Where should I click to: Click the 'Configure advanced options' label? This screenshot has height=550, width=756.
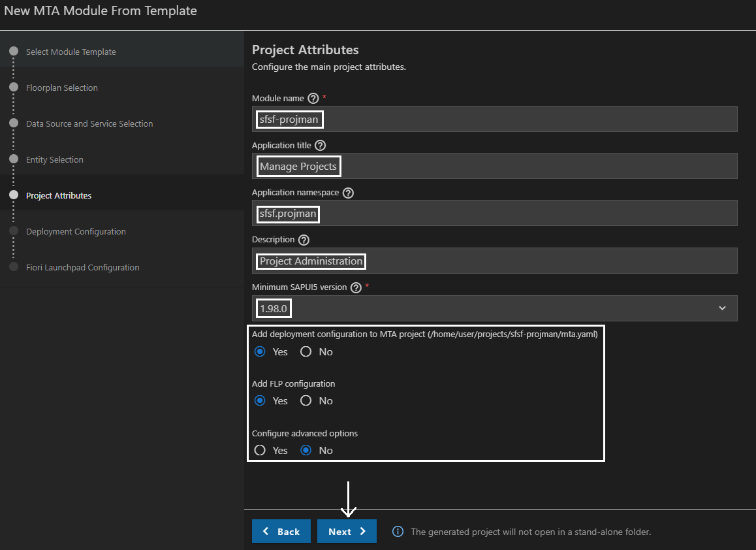click(305, 433)
